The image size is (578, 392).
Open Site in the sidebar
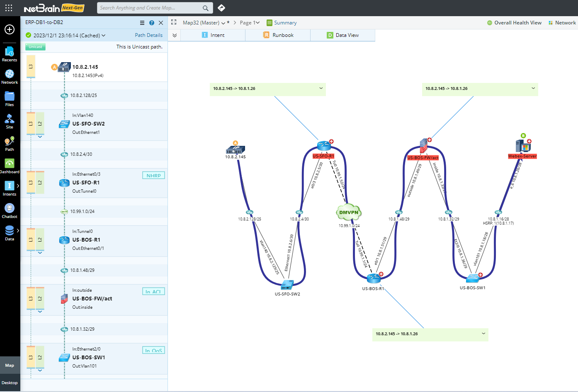(10, 121)
